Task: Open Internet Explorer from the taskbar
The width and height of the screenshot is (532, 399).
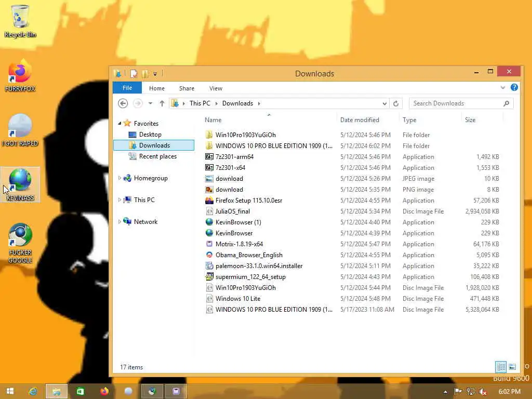Action: tap(33, 391)
